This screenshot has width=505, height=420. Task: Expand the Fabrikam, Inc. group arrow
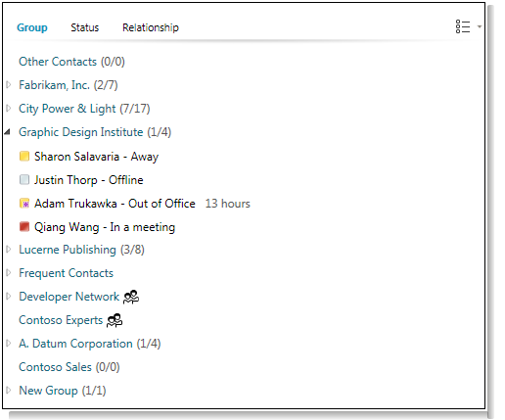[9, 85]
